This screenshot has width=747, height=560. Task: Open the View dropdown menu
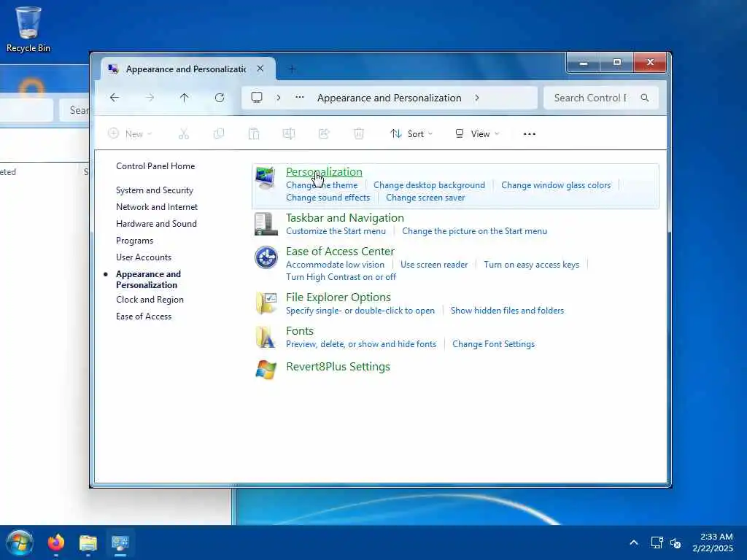[477, 134]
